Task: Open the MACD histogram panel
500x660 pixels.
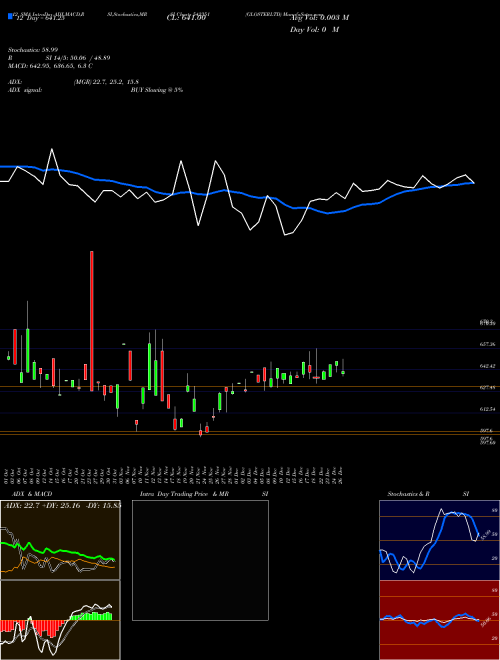Action: click(x=60, y=620)
